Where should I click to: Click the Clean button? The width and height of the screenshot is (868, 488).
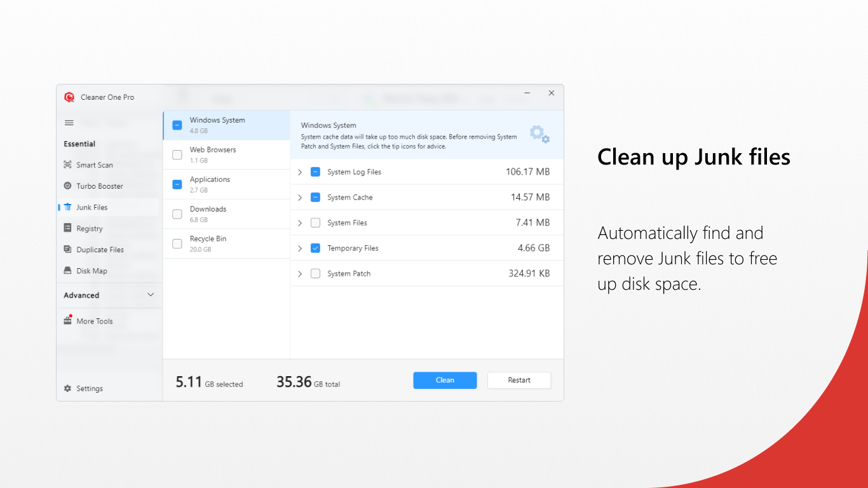tap(445, 380)
